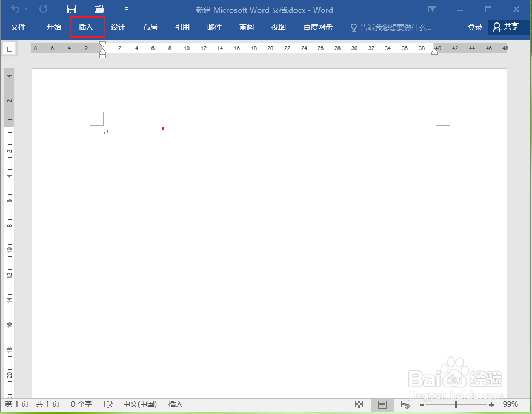Click the Save icon on Quick Access Toolbar
Viewport: 532px width, 414px height.
[x=71, y=9]
